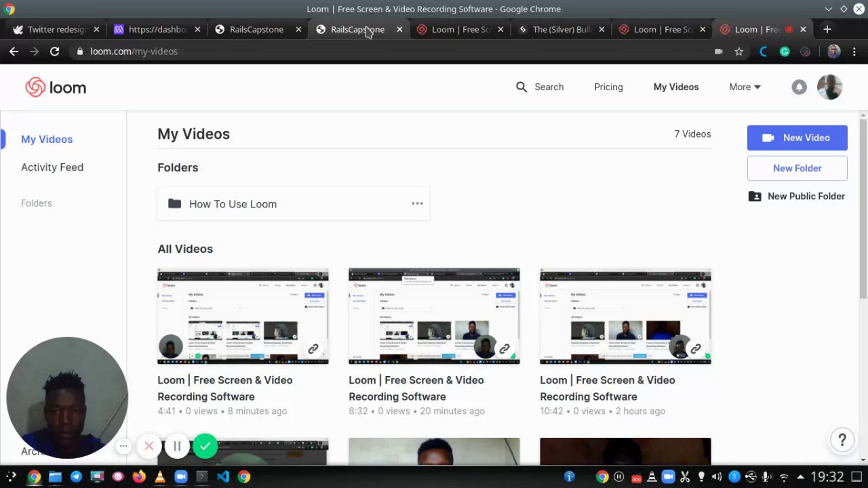
Task: Close the Twitter redesign tab
Action: coord(96,29)
